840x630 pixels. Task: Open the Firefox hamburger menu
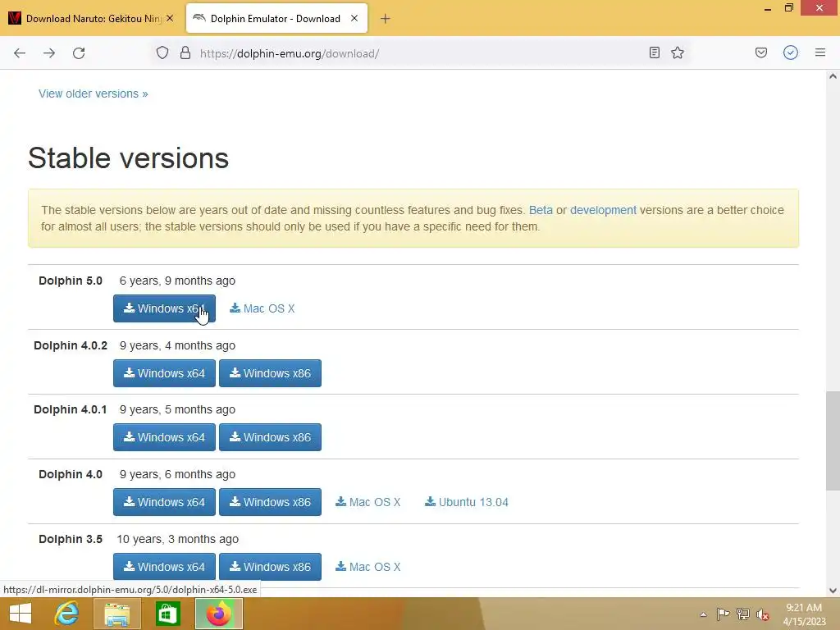[820, 52]
